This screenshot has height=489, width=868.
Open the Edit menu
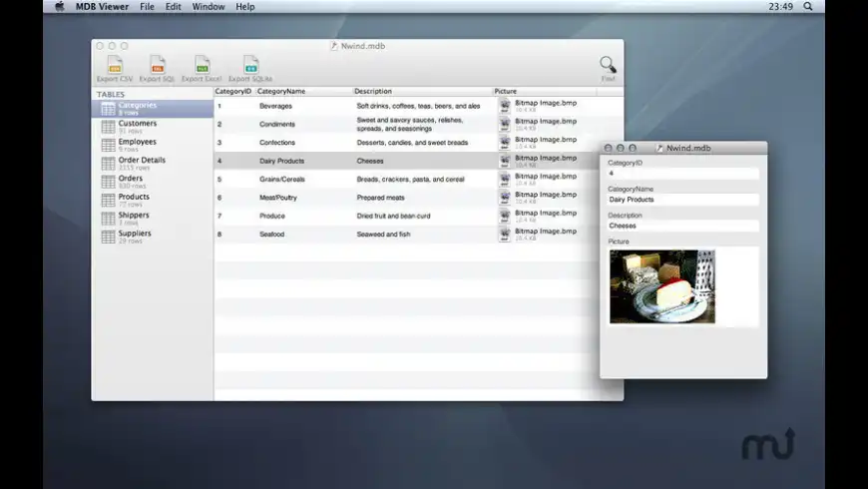tap(174, 6)
